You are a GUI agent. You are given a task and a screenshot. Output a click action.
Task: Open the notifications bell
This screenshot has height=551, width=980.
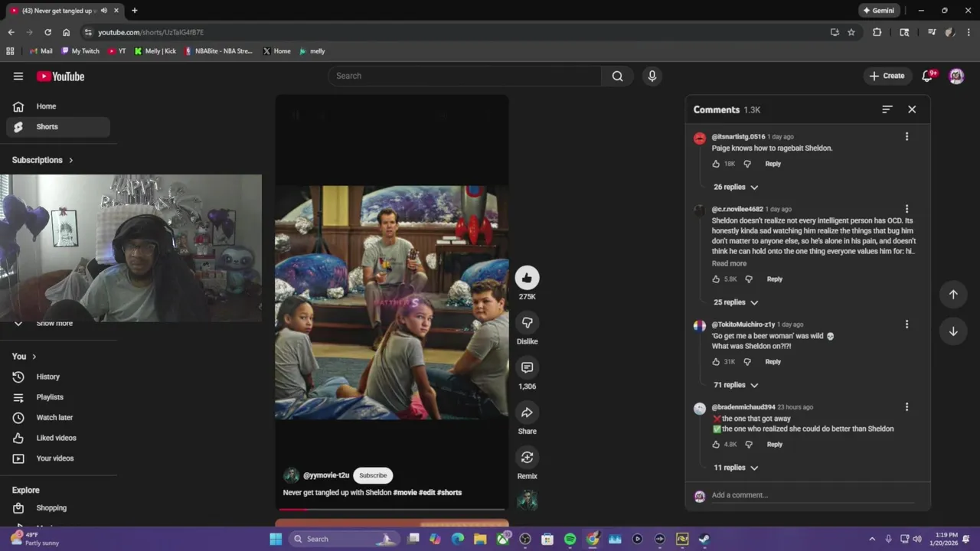pos(928,76)
